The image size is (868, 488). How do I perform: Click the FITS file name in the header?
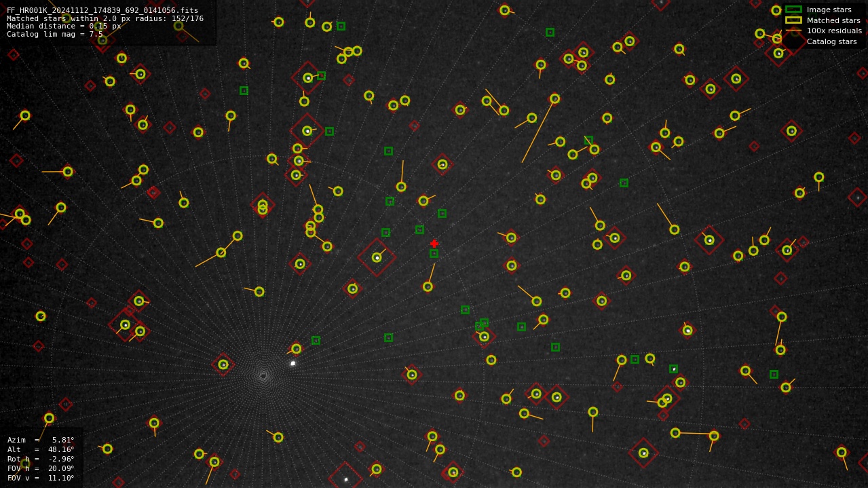[x=102, y=10]
